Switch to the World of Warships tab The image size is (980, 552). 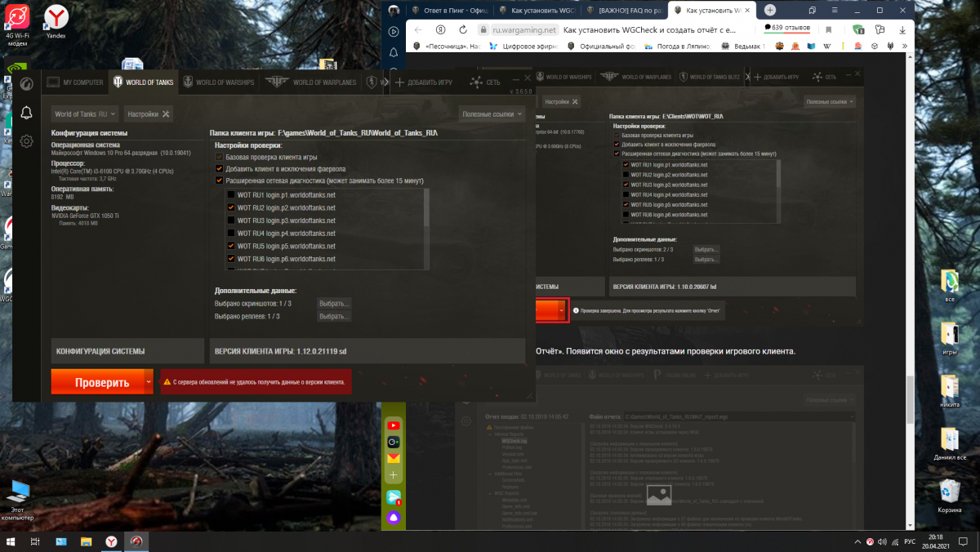tap(219, 82)
